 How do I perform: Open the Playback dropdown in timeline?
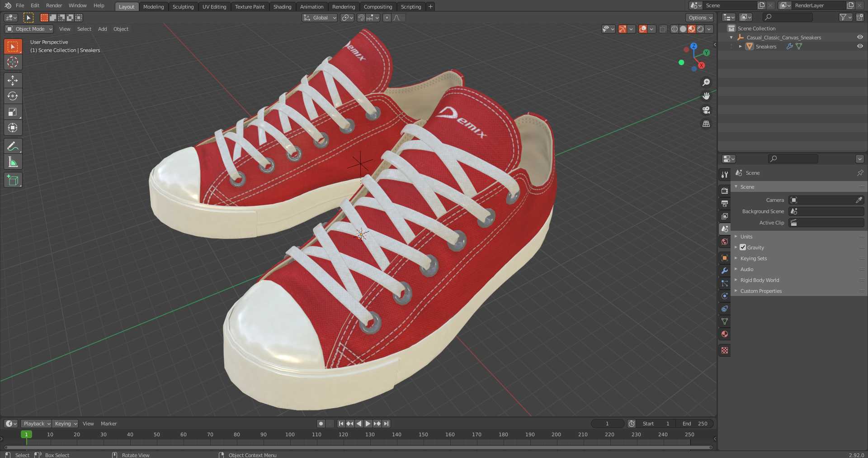36,424
